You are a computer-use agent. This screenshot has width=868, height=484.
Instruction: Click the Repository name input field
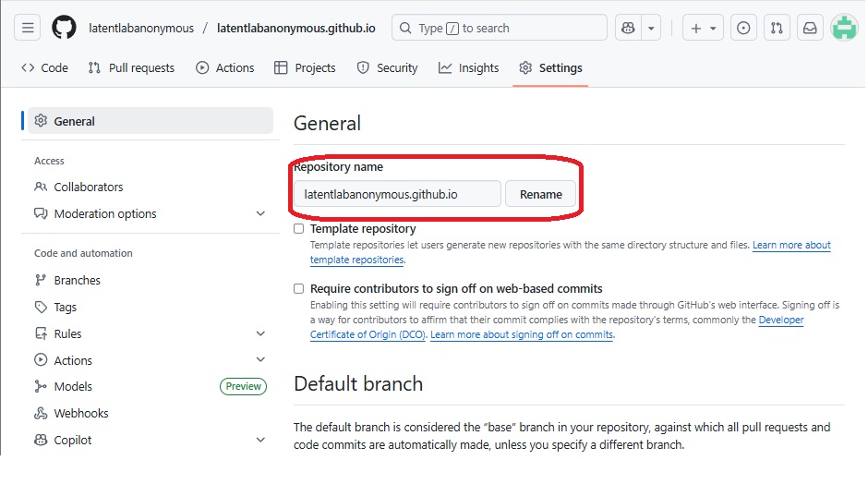tap(397, 194)
